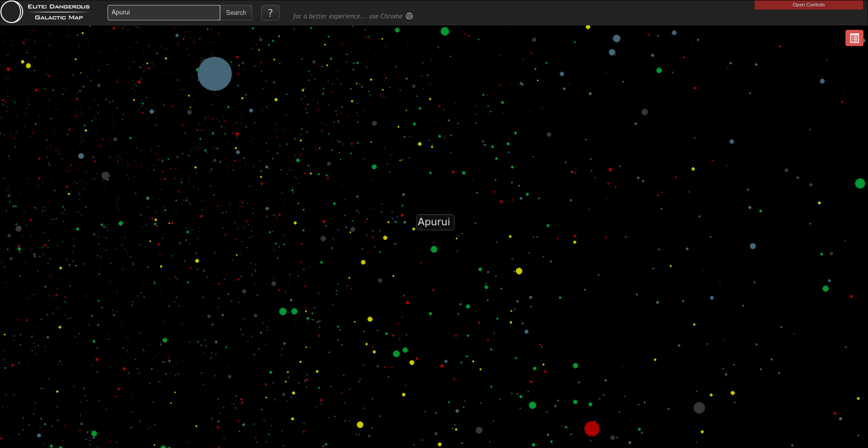868x448 pixels.
Task: Select the Apurui system label
Action: pyautogui.click(x=435, y=222)
